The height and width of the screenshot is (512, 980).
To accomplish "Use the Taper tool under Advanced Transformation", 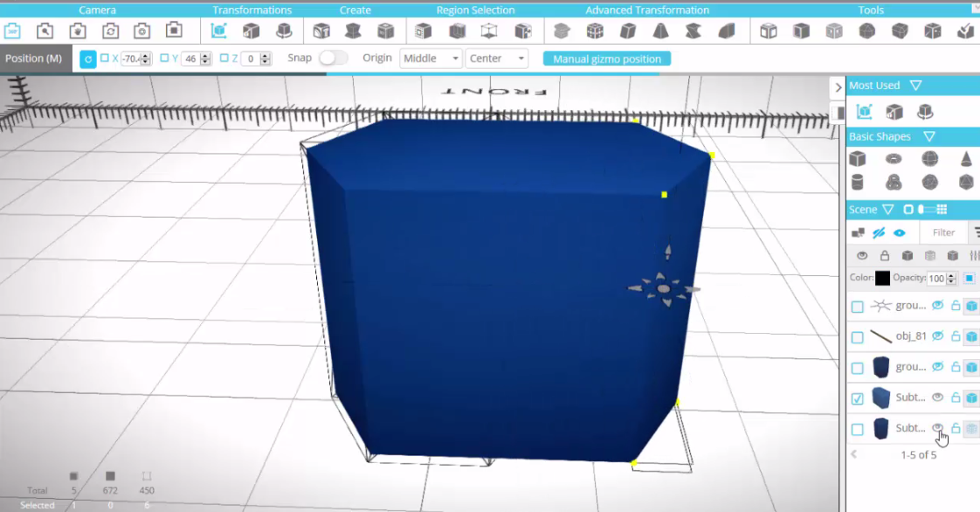I will pyautogui.click(x=660, y=31).
